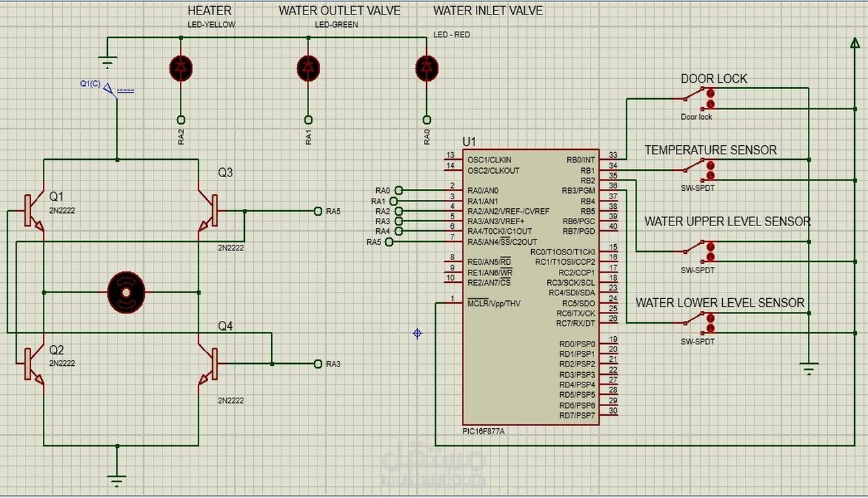868x498 pixels.
Task: Select the RA2 terminal under the HEATER LED
Action: click(x=181, y=120)
